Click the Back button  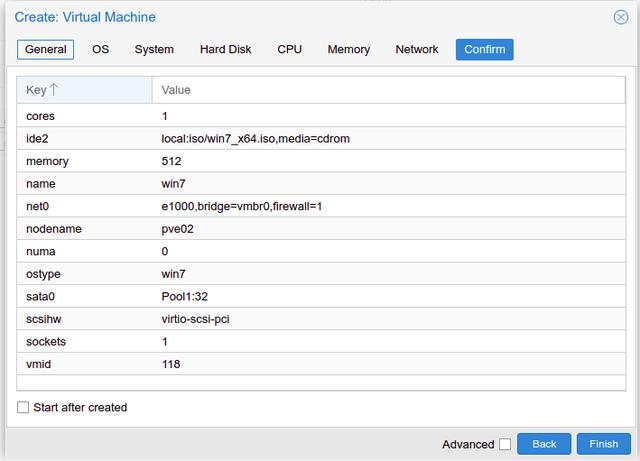click(x=544, y=444)
